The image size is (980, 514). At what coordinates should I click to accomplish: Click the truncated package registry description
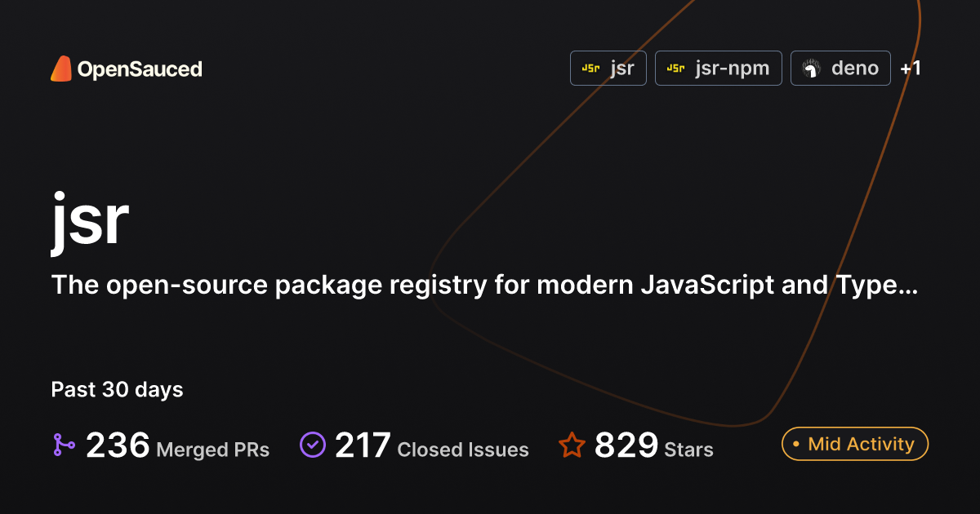(485, 286)
